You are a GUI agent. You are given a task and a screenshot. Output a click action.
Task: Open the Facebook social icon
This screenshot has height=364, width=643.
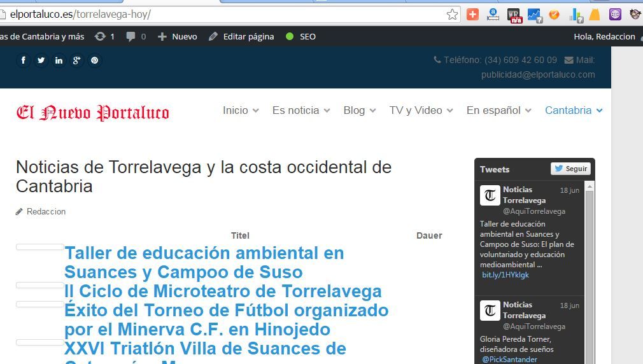[24, 60]
